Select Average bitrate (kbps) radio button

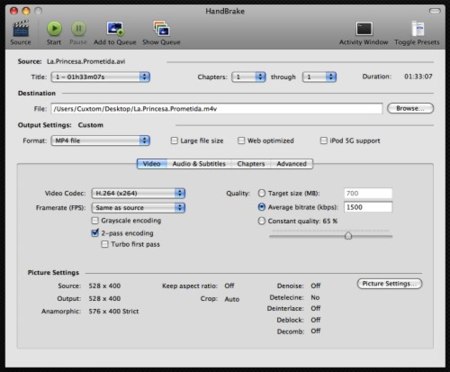point(262,207)
